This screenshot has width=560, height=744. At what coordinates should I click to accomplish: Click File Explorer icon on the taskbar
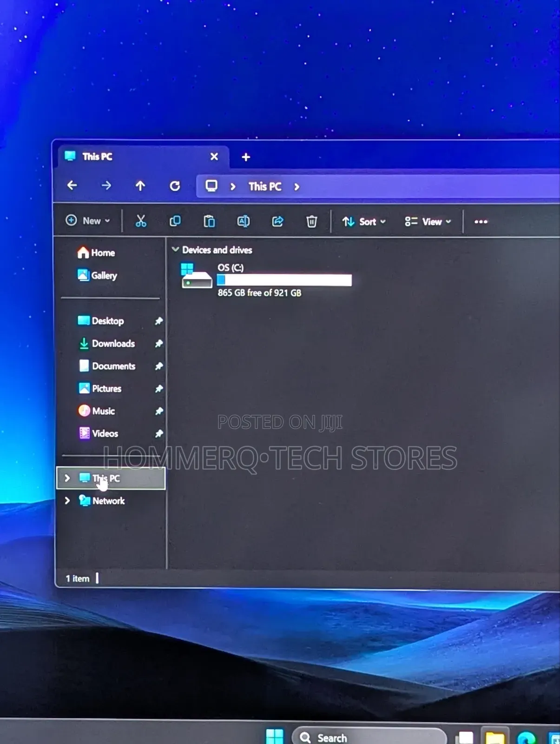pyautogui.click(x=494, y=737)
